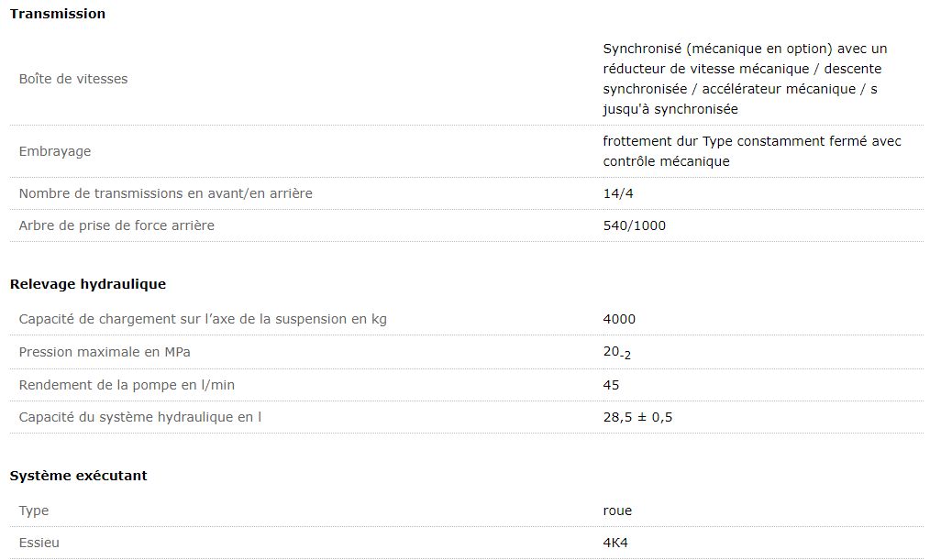This screenshot has width=952, height=560.
Task: Click the roue type value
Action: [617, 511]
